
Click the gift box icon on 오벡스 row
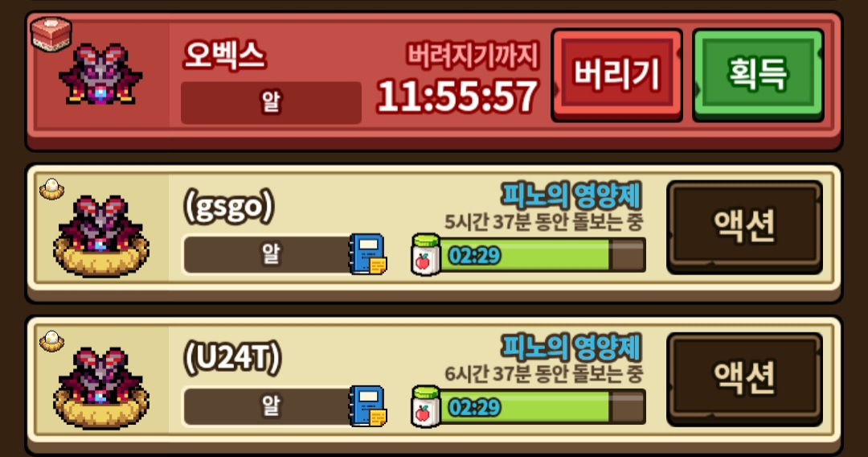tap(51, 34)
